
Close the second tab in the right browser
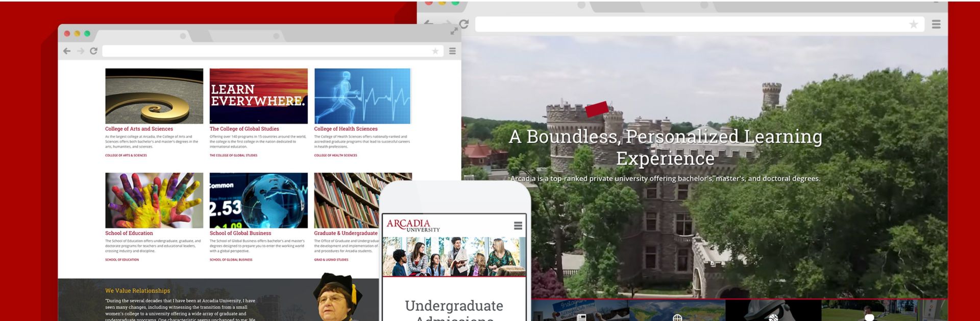tap(705, 5)
